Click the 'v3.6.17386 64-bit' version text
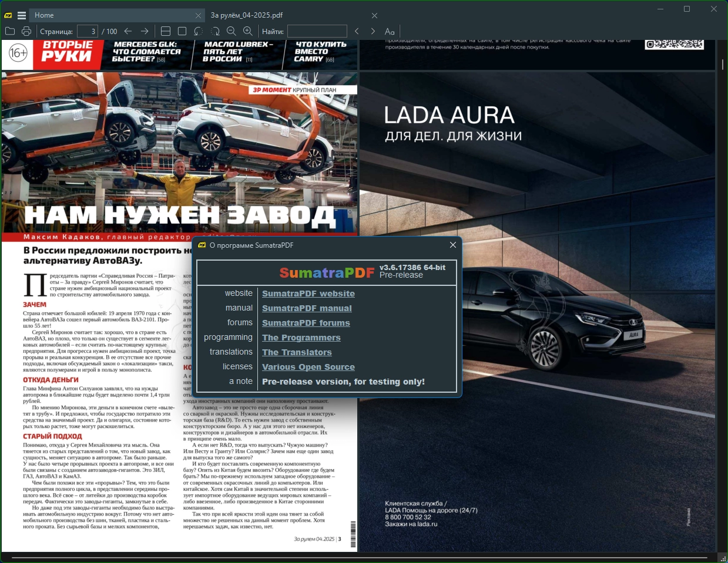 point(412,267)
